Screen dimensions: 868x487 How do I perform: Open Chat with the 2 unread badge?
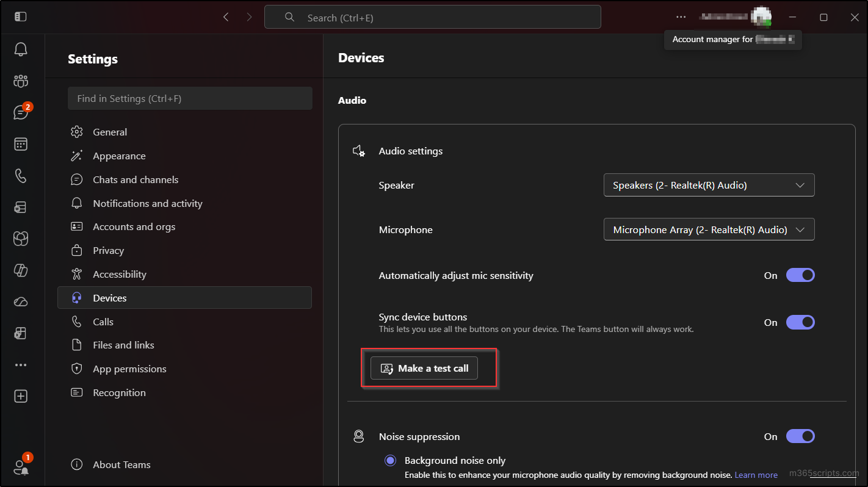[21, 112]
